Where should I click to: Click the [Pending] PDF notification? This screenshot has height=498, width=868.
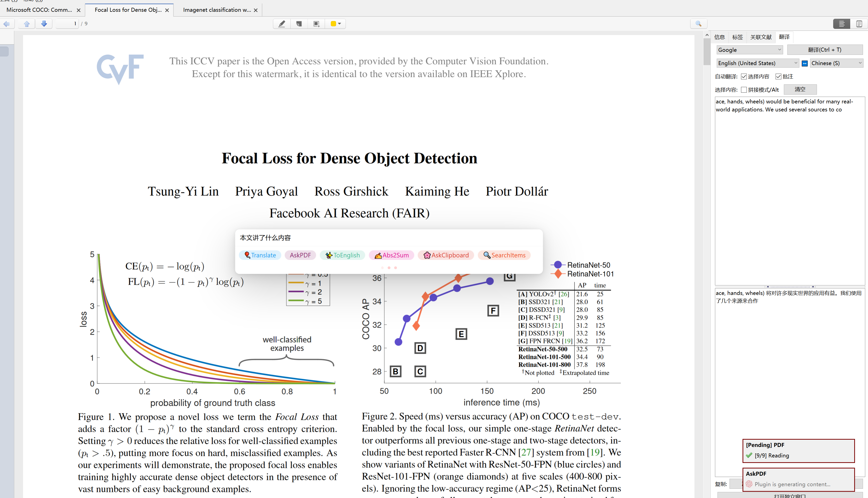pos(798,450)
